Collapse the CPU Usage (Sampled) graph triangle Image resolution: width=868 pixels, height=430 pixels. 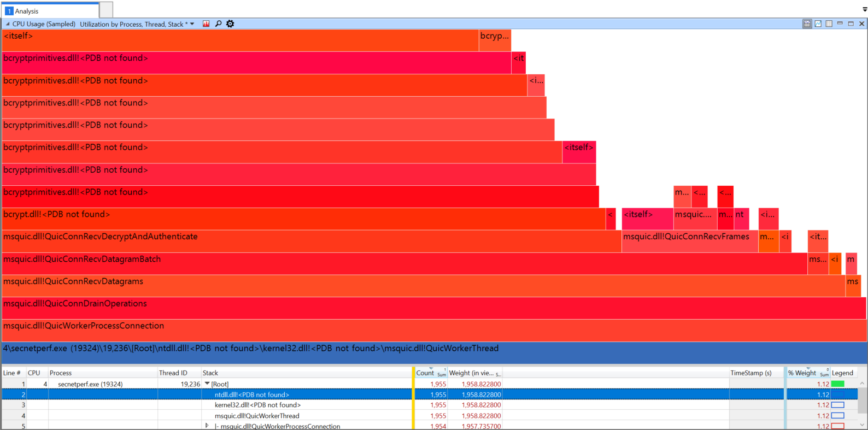8,24
